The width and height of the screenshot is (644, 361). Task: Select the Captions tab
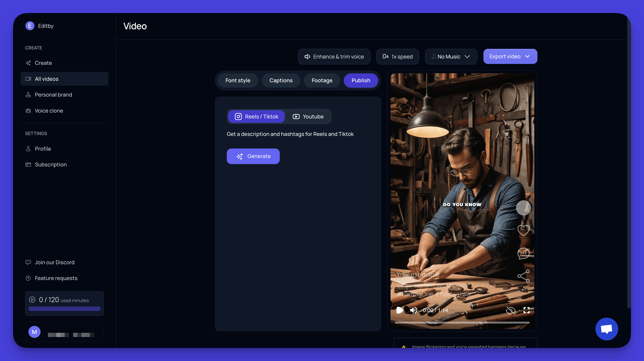[x=281, y=80]
